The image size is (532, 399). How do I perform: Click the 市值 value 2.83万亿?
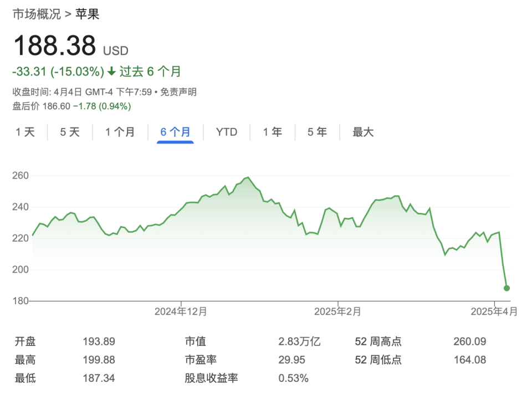click(x=299, y=341)
